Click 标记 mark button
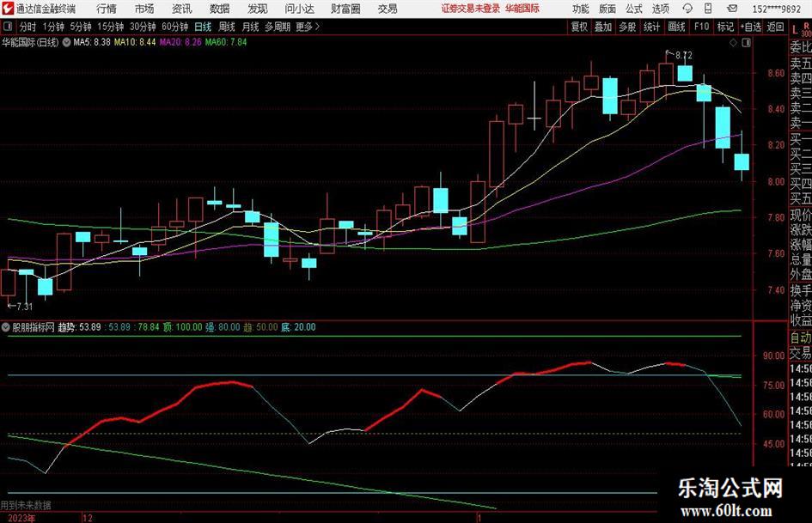The image size is (812, 523). [x=725, y=27]
